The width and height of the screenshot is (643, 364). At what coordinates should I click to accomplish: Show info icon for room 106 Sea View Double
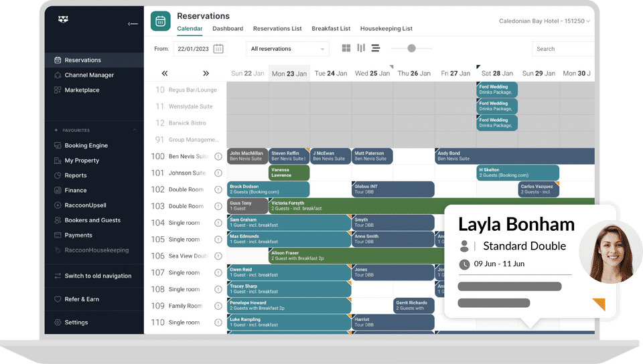pos(218,256)
